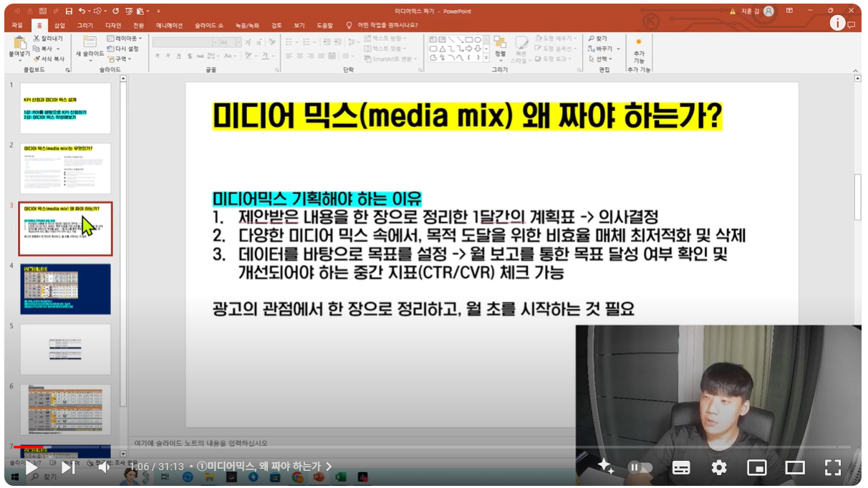This screenshot has width=868, height=488.
Task: Click the bullet list icon
Action: (x=289, y=42)
